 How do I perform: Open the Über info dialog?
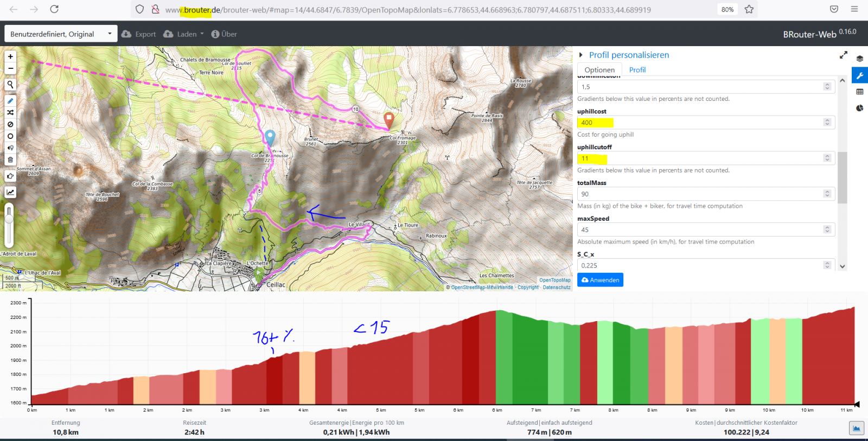click(x=224, y=34)
